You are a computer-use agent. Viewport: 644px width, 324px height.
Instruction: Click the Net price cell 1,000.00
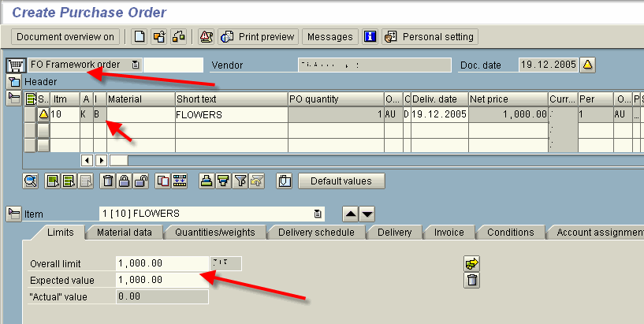[508, 114]
